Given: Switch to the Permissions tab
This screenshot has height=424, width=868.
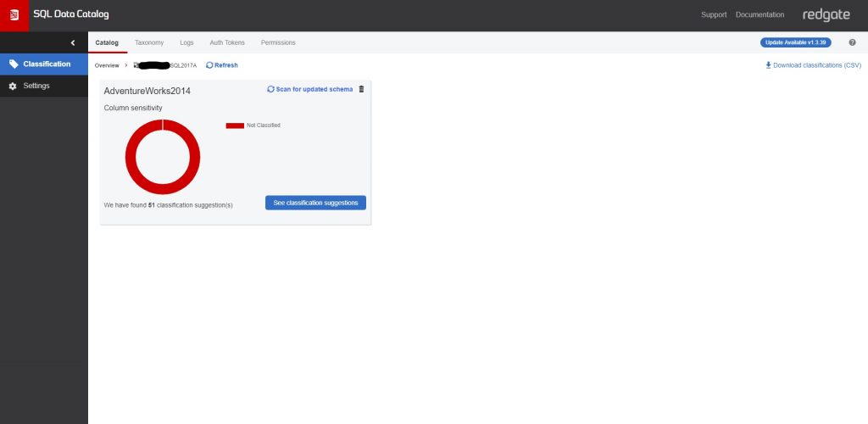Looking at the screenshot, I should point(278,42).
